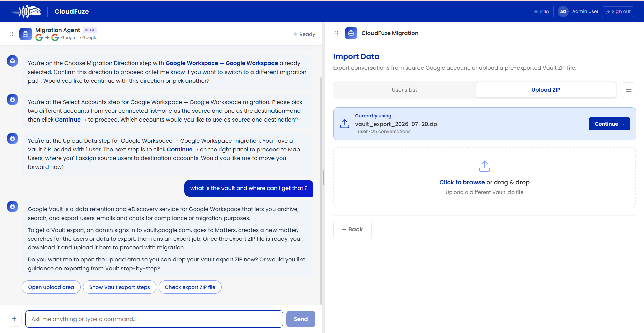Open the hamburger menu beside Upload ZIP
Image resolution: width=644 pixels, height=333 pixels.
[628, 90]
